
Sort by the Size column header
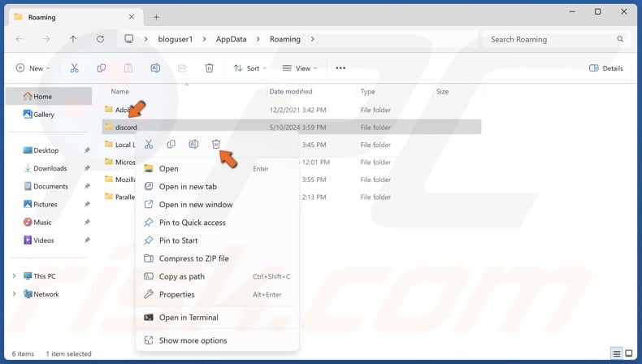point(442,92)
